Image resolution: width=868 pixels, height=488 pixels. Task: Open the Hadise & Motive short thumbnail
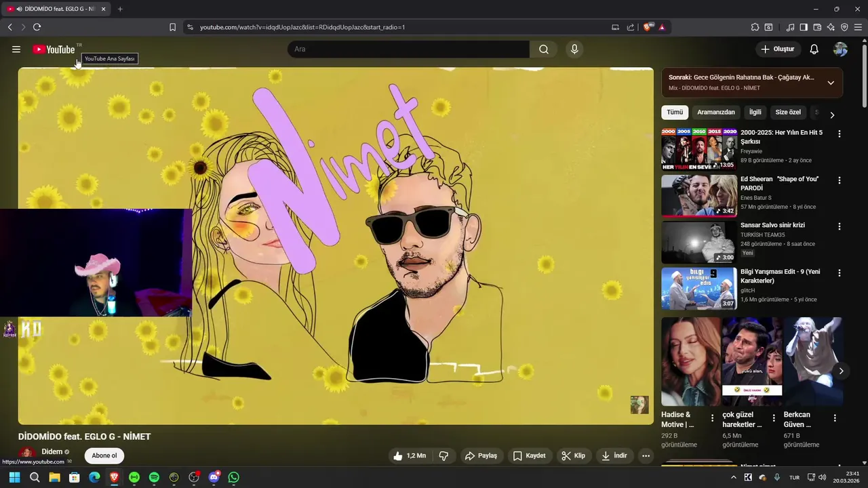(690, 361)
